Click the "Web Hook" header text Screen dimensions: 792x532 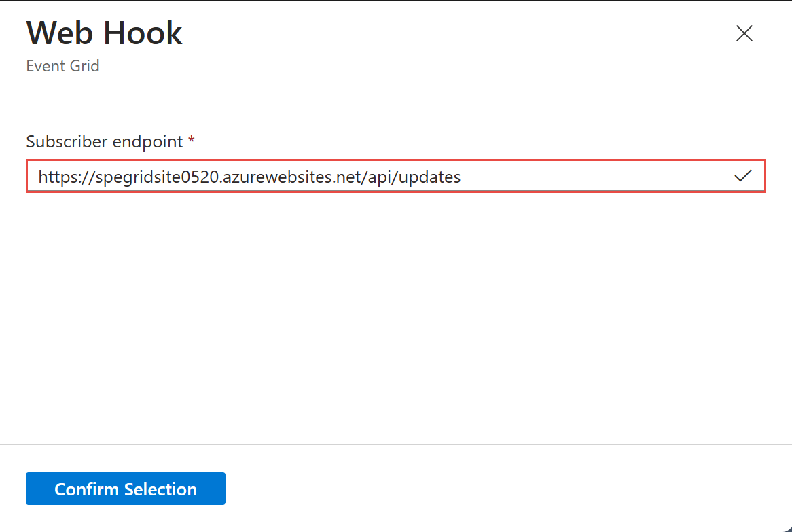pyautogui.click(x=104, y=33)
